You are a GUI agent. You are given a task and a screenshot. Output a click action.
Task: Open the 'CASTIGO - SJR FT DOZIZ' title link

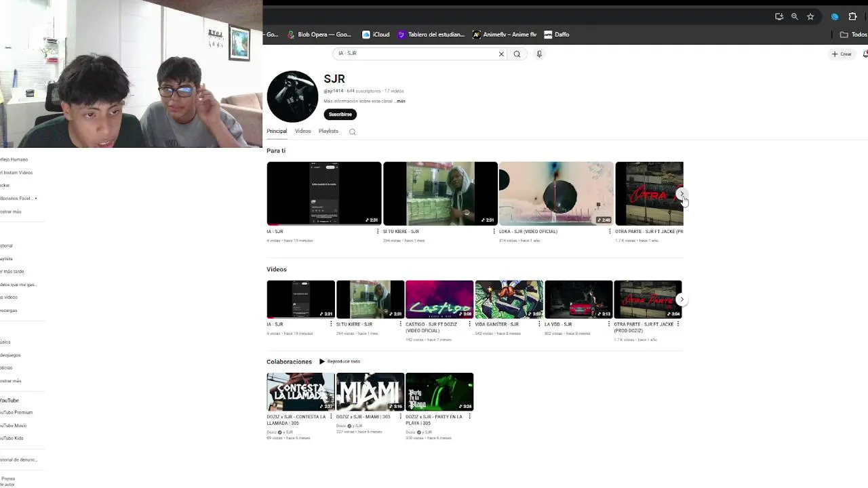tap(431, 327)
